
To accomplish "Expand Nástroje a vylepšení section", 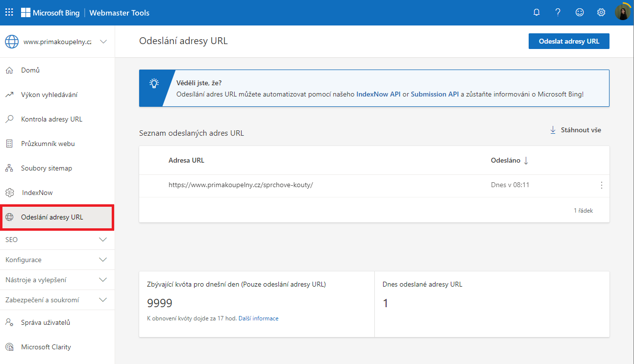I will 57,280.
